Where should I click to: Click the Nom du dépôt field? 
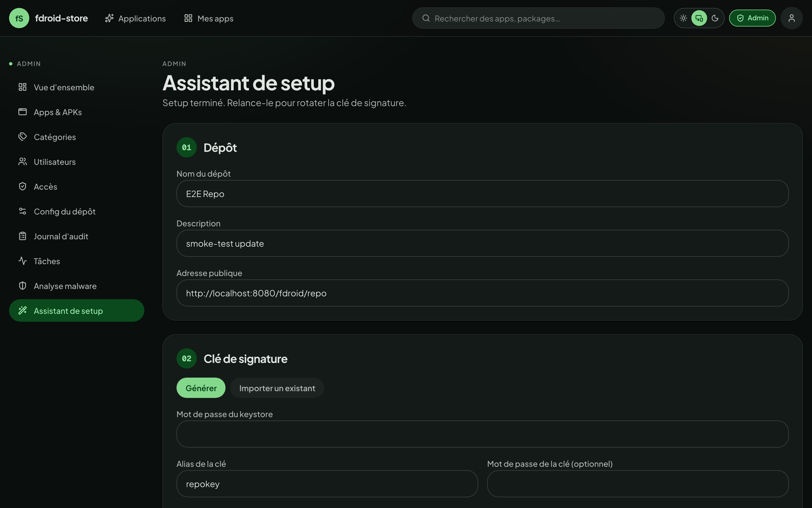tap(482, 194)
